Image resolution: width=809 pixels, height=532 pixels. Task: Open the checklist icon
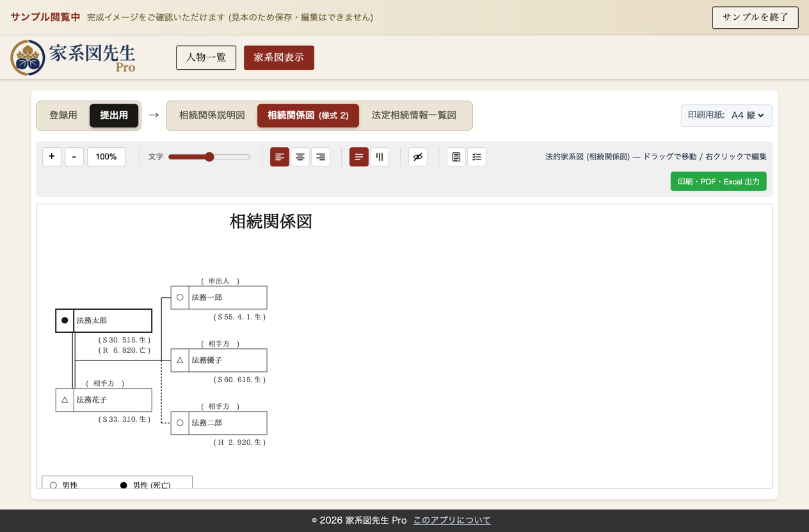click(x=477, y=157)
